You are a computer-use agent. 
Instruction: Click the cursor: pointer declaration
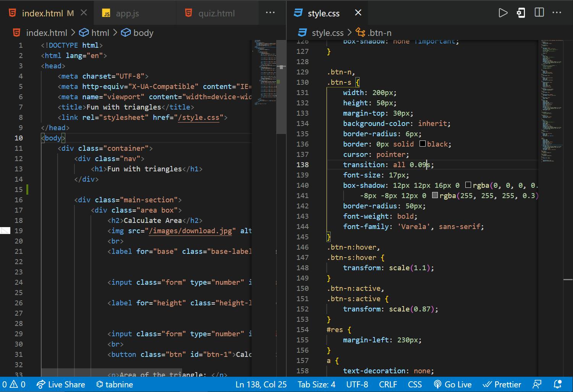[376, 154]
